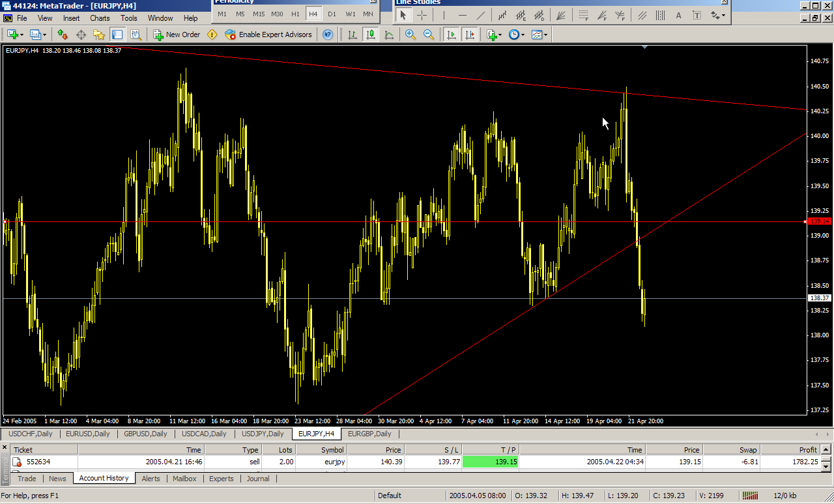The width and height of the screenshot is (834, 504).
Task: Click the zoom out magnifier icon
Action: (429, 35)
